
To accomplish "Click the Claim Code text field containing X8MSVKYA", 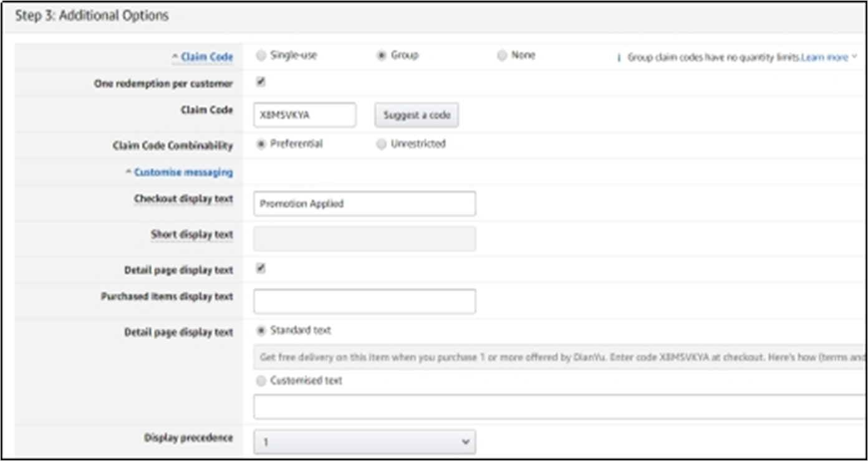I will point(304,115).
